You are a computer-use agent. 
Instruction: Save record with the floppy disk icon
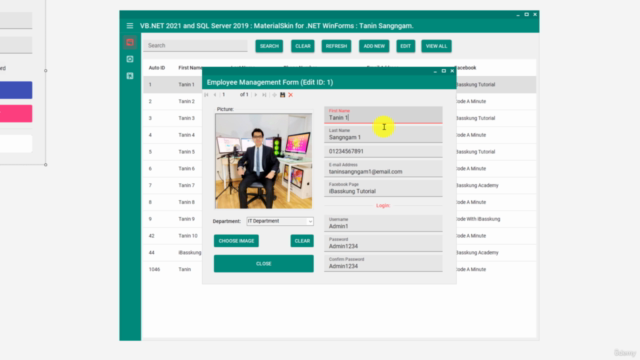click(282, 95)
